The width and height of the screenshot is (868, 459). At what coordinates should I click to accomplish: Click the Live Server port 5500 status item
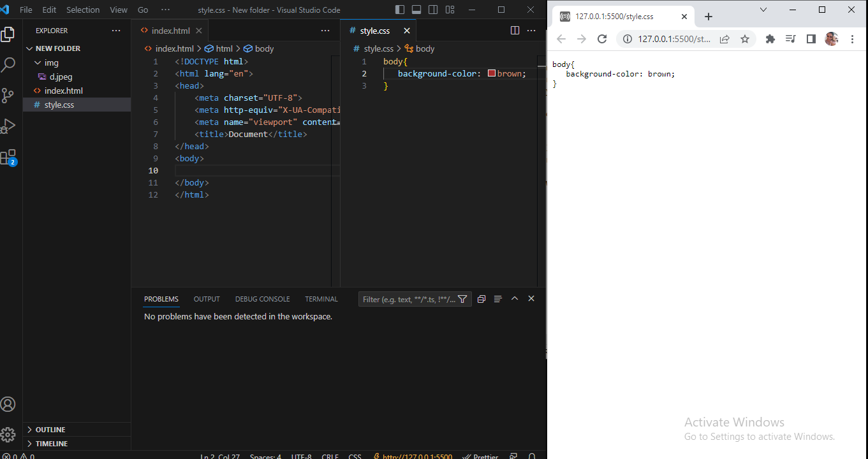tap(413, 456)
